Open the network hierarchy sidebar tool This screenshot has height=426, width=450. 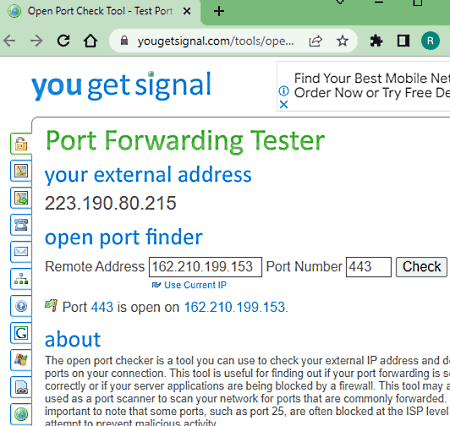point(21,279)
